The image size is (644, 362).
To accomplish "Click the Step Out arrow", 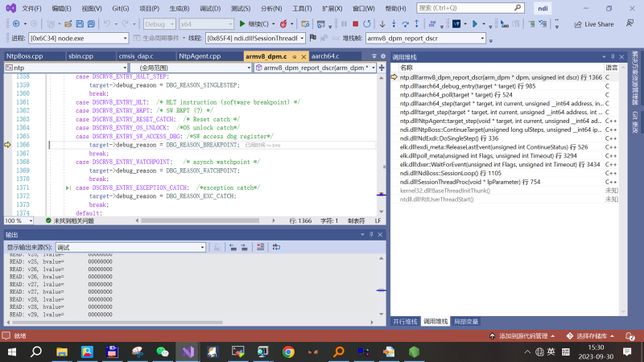I will [x=416, y=24].
